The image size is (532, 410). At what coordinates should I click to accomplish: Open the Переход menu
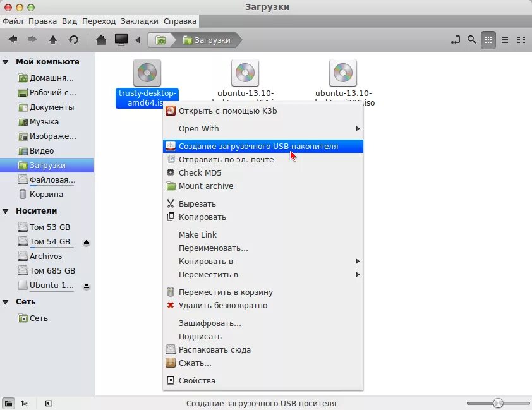(99, 21)
